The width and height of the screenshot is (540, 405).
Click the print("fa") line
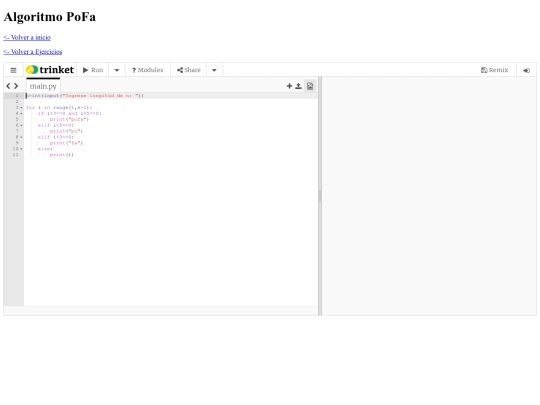click(66, 143)
